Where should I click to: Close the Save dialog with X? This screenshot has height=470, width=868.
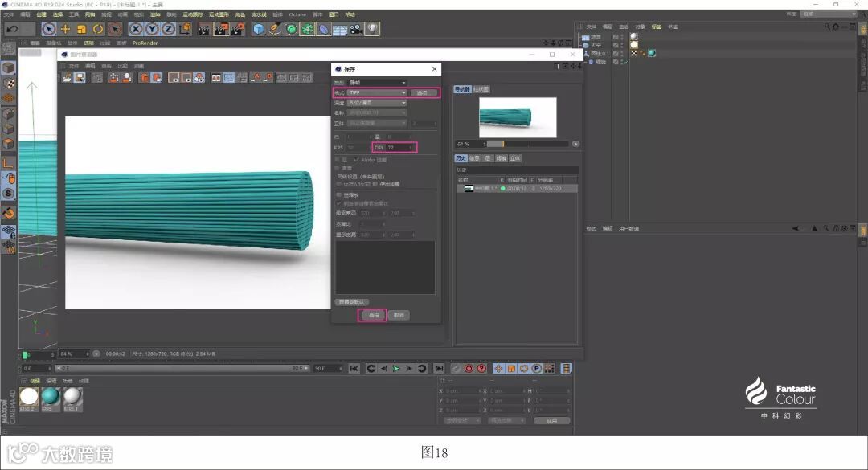[435, 69]
